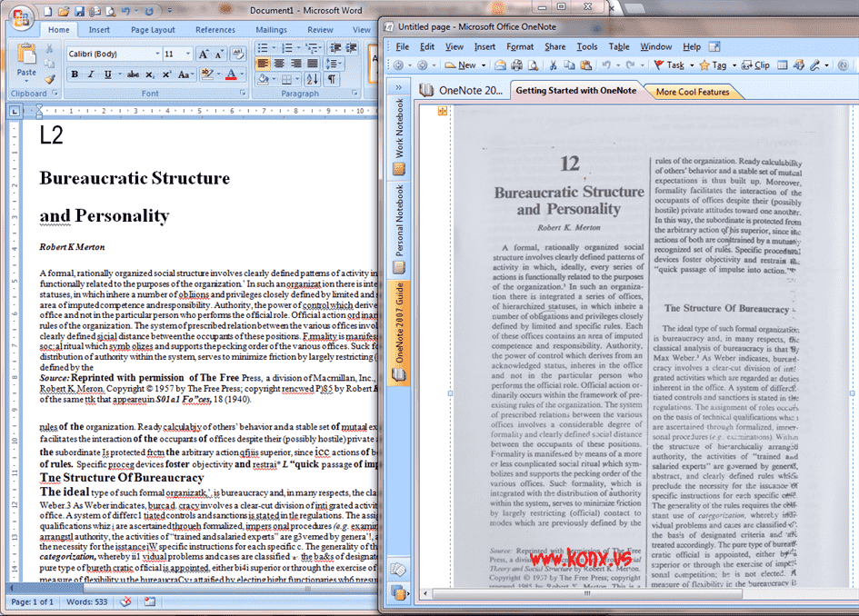
Task: Toggle Italic formatting in Word
Action: [91, 75]
